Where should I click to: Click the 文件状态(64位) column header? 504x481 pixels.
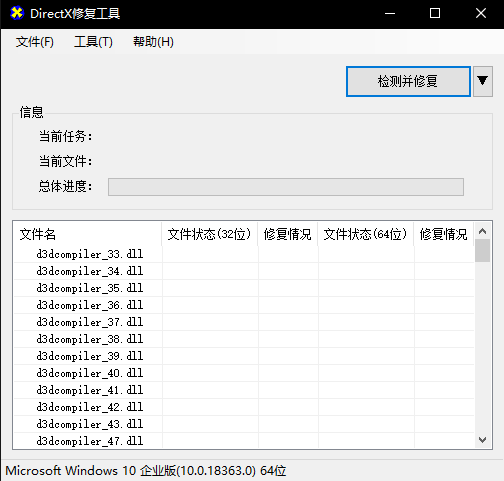[x=365, y=234]
